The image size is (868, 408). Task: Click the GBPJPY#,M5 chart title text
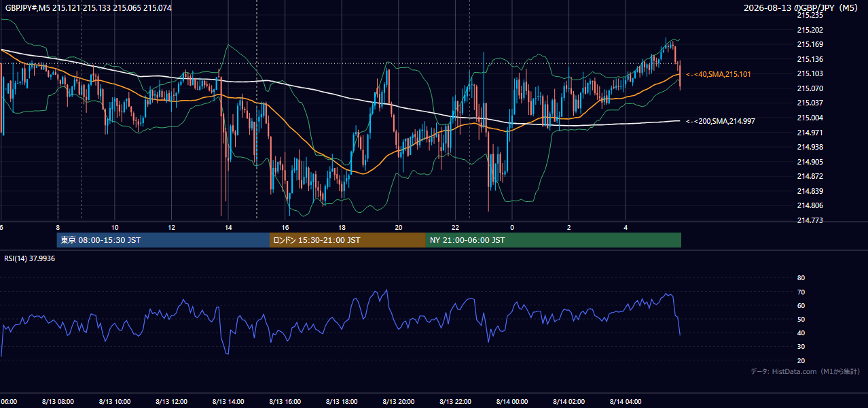[x=88, y=7]
